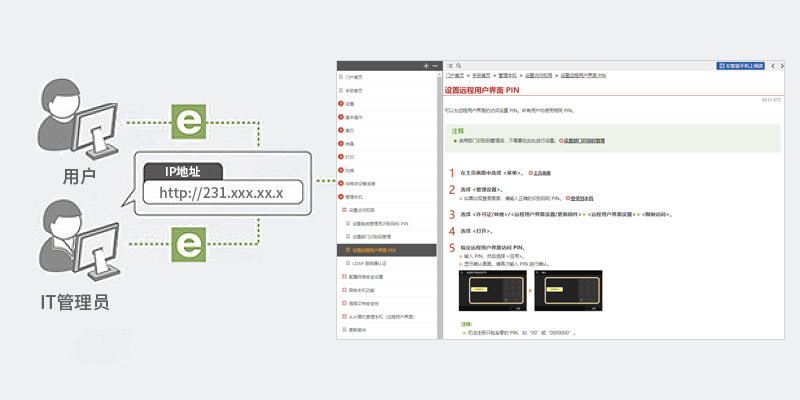Viewport: 800px width, 400px height.
Task: Collapse all sidebar topics with minus icon
Action: click(435, 66)
